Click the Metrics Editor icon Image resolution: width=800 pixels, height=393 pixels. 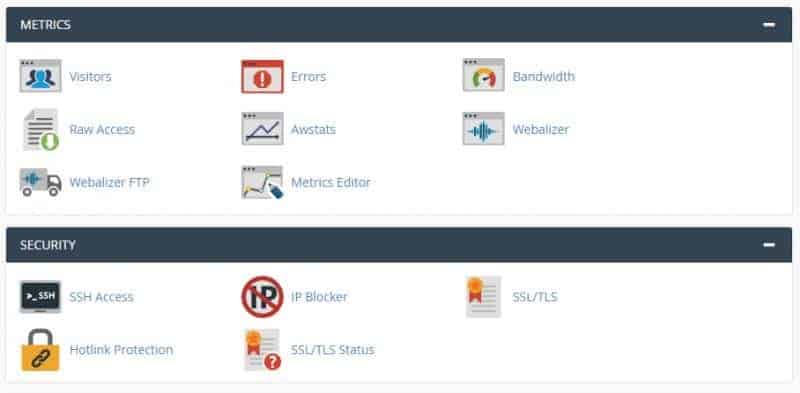(x=262, y=182)
